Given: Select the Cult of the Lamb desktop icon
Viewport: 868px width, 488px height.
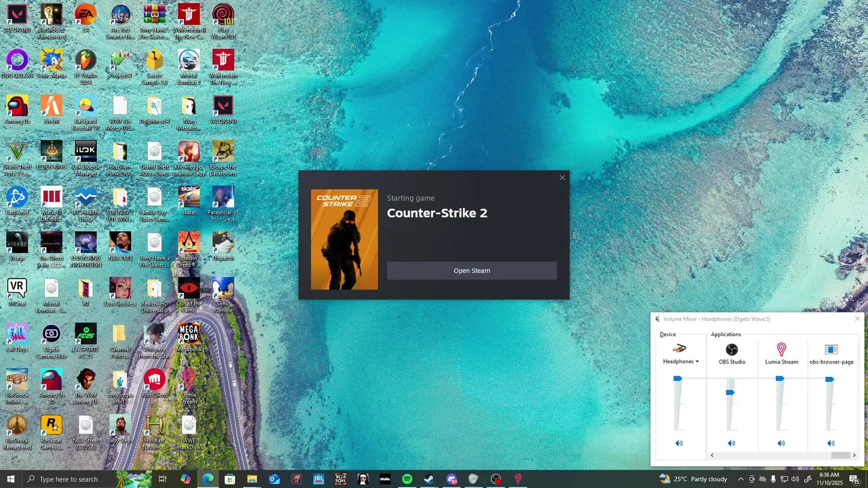Looking at the screenshot, I should pos(189,295).
